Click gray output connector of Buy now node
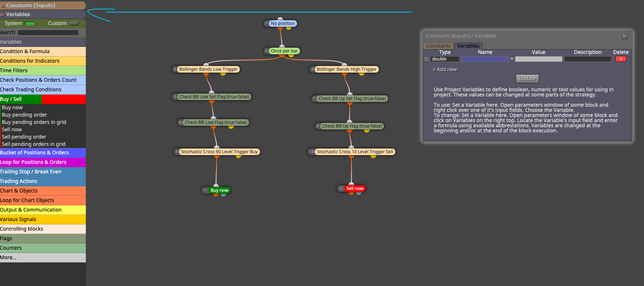Viewport: 644px width, 286px height. coord(223,194)
